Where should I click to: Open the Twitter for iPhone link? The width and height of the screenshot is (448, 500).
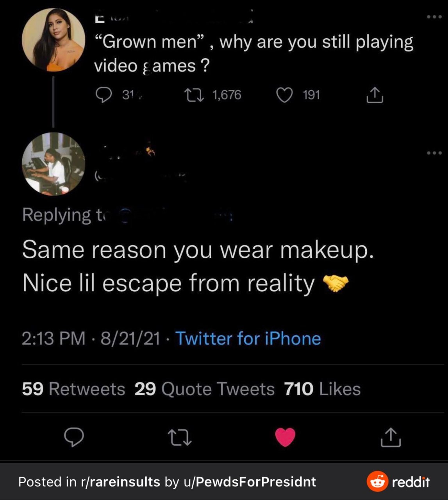(x=248, y=338)
